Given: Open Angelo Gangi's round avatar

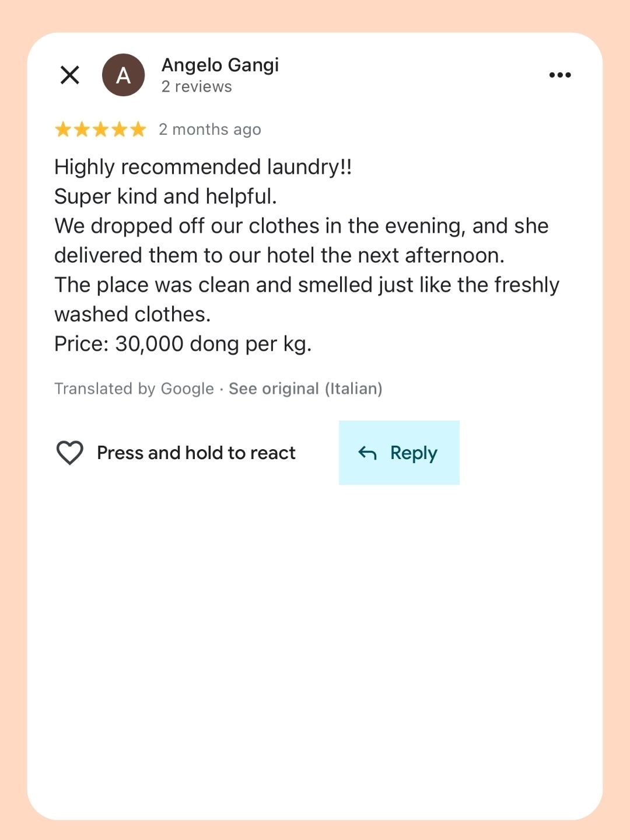Looking at the screenshot, I should tap(123, 75).
